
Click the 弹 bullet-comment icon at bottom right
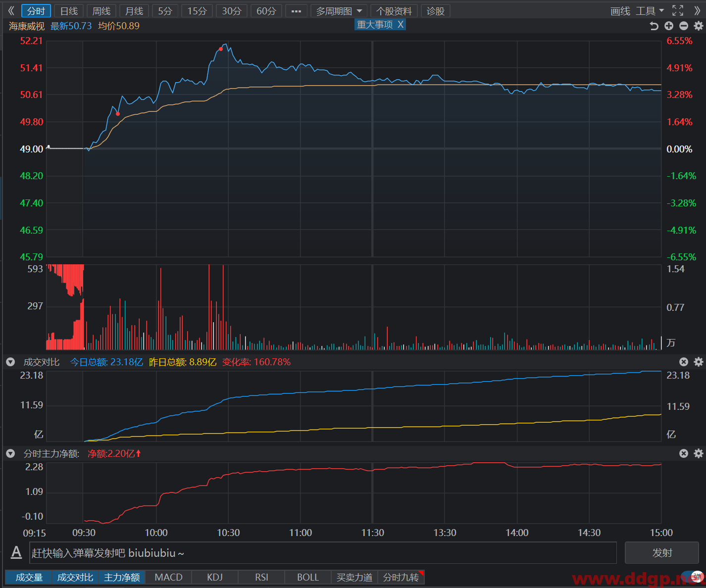pos(697,577)
